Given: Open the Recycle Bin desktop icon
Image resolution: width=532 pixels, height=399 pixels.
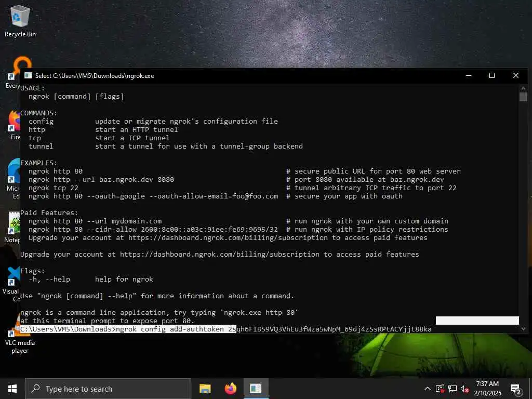Looking at the screenshot, I should 20,21.
